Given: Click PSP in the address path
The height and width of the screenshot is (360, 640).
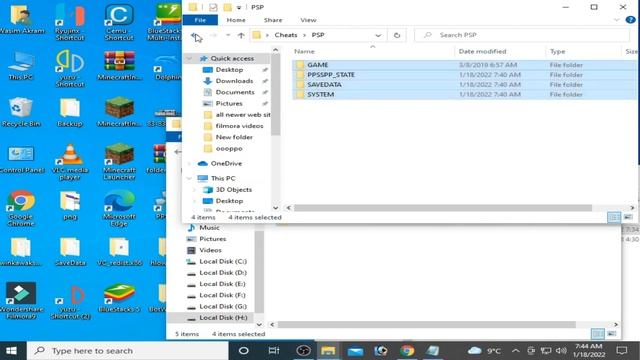Looking at the screenshot, I should pos(318,35).
